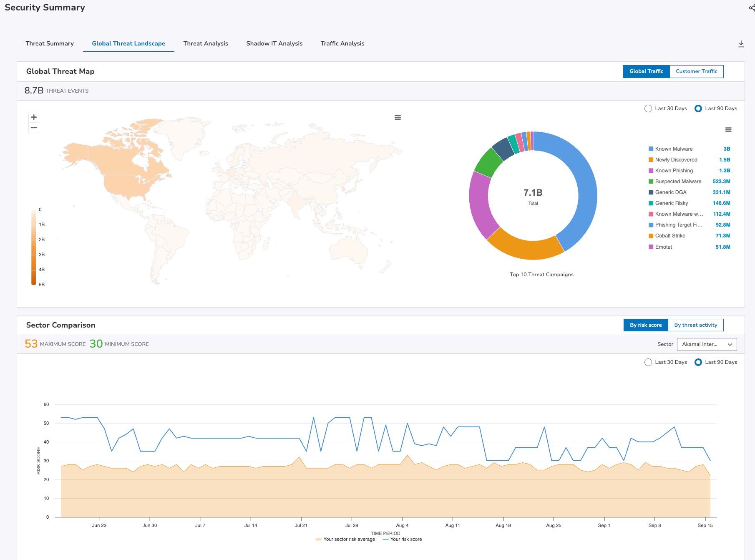Toggle Known Malware legend color square
Viewport: 755px width, 560px height.
click(651, 149)
